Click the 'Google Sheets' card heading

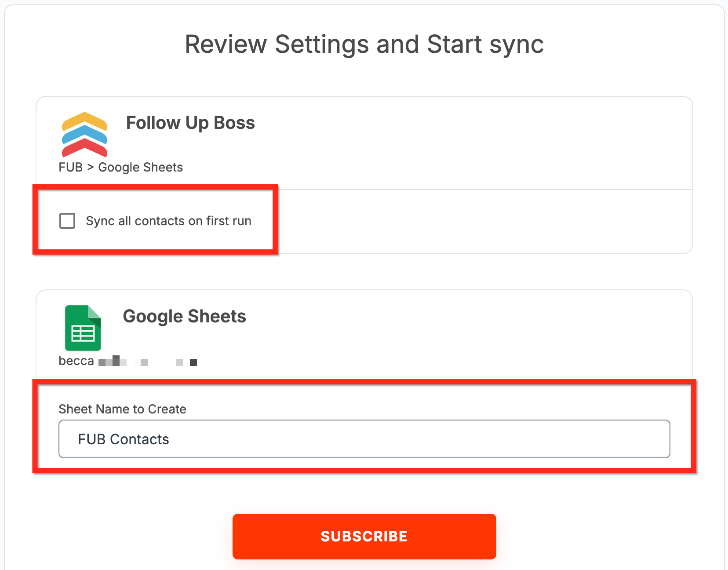click(x=184, y=316)
